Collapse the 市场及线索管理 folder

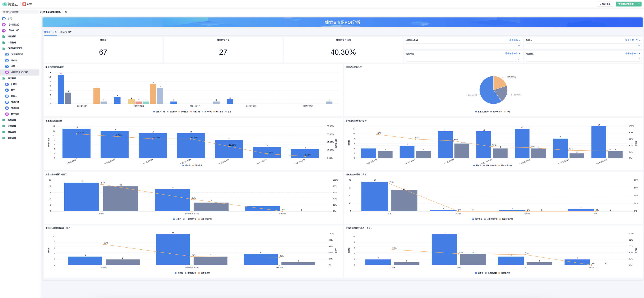click(15, 48)
